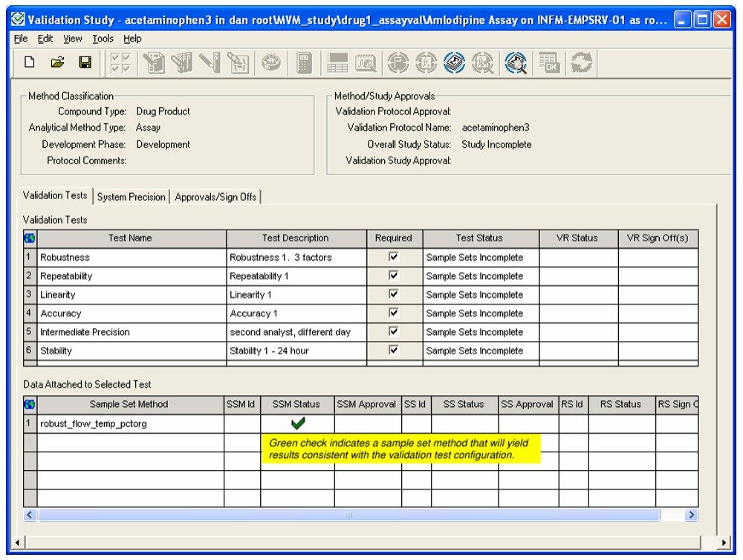Click the New document toolbar icon
This screenshot has width=743, height=560.
coord(30,64)
